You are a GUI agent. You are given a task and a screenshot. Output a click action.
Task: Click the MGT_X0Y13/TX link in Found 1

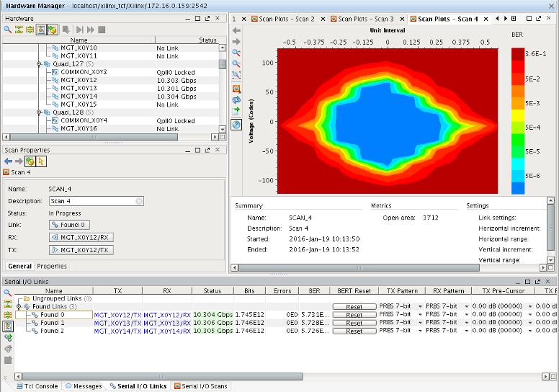tap(117, 323)
